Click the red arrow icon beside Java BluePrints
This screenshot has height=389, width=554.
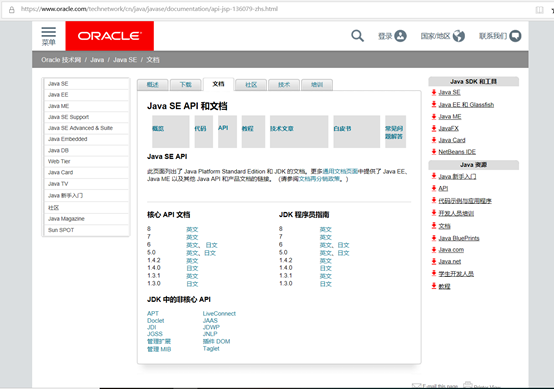coord(434,238)
